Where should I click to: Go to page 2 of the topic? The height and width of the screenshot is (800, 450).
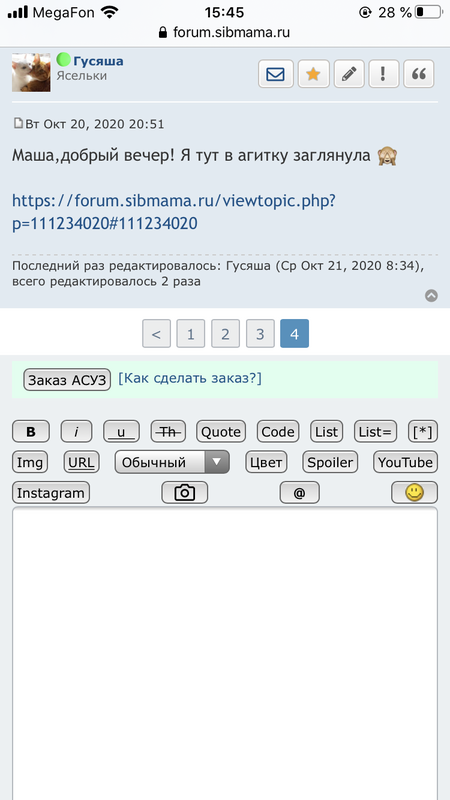click(225, 334)
